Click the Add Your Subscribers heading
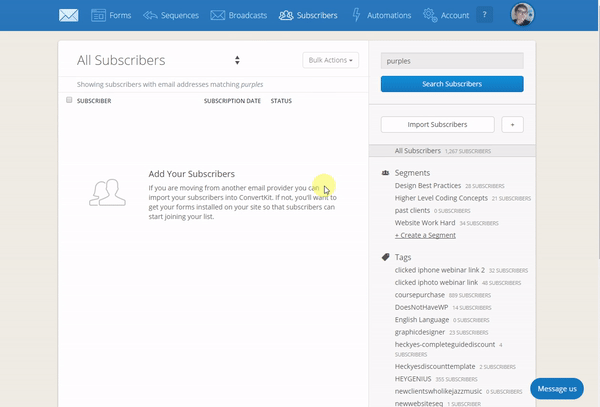Image resolution: width=600 pixels, height=407 pixels. [192, 174]
